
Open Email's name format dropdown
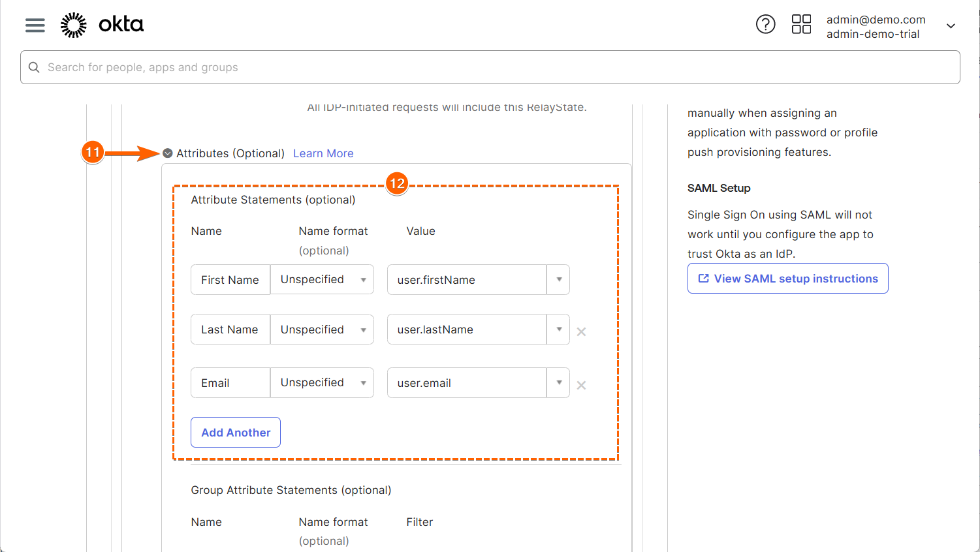tap(322, 383)
